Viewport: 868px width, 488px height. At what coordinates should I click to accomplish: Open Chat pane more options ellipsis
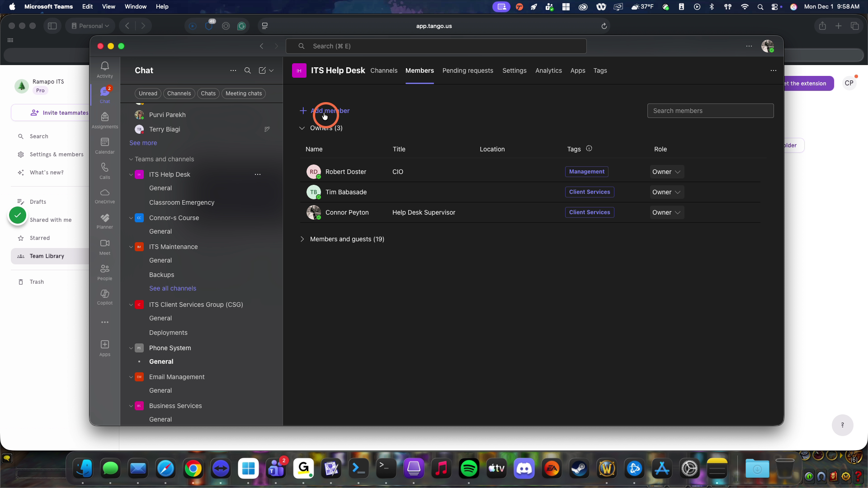point(233,70)
